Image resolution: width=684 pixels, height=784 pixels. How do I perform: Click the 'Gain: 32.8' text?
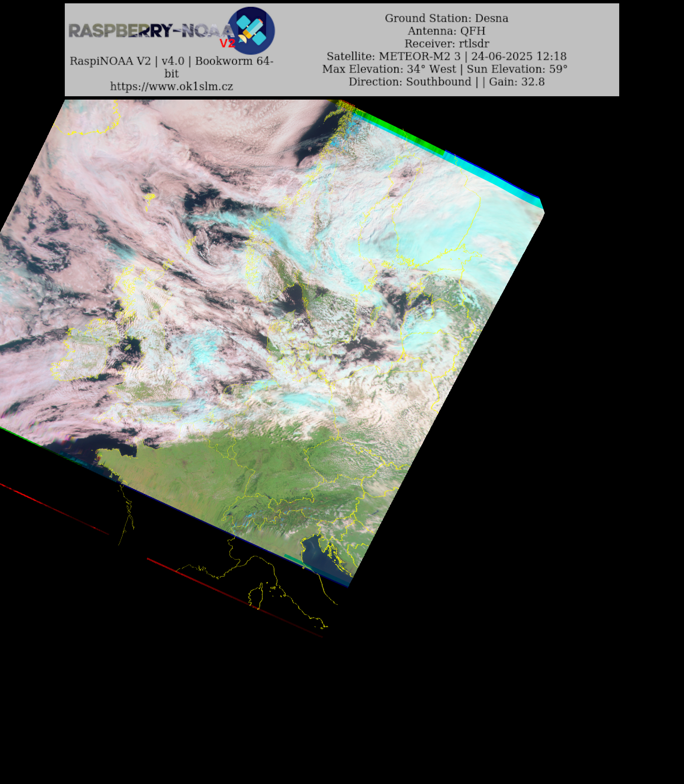[x=516, y=82]
